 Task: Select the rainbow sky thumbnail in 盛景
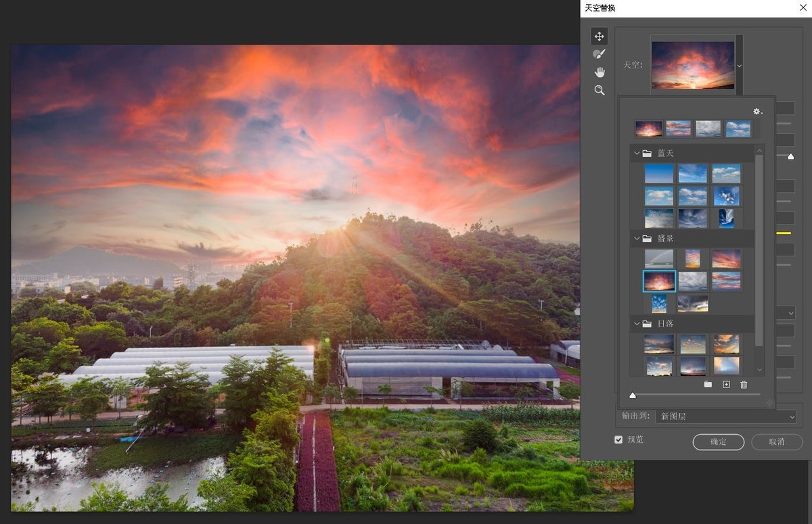click(659, 258)
